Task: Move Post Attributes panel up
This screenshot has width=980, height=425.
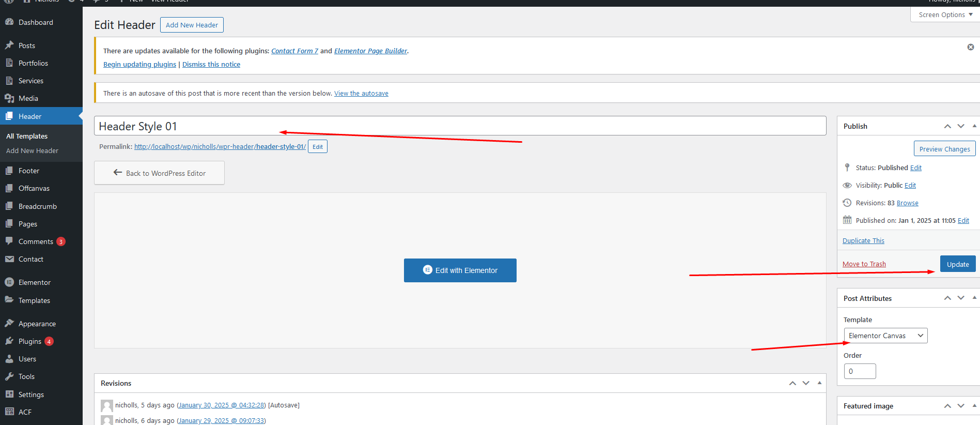Action: click(947, 298)
